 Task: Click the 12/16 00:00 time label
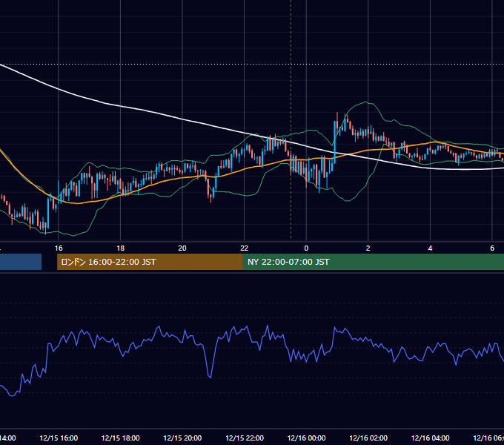(x=306, y=438)
